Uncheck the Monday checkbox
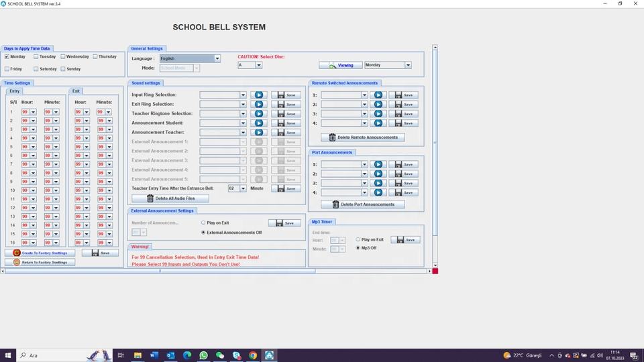 tap(7, 57)
